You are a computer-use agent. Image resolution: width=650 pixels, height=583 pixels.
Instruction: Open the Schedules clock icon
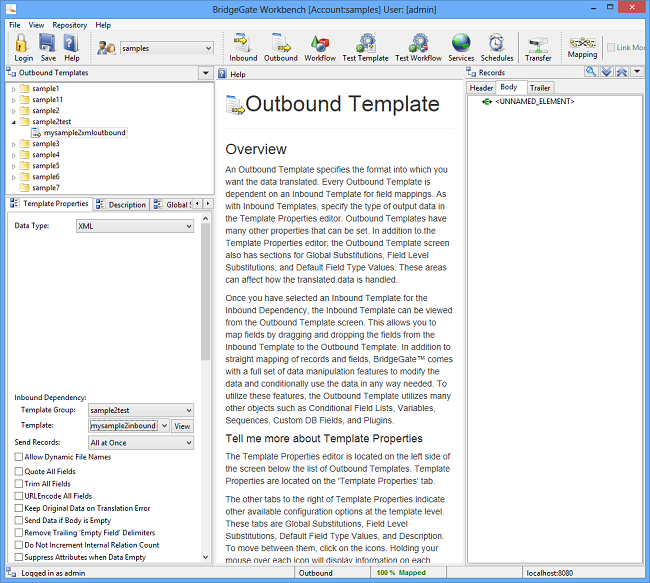tap(496, 43)
